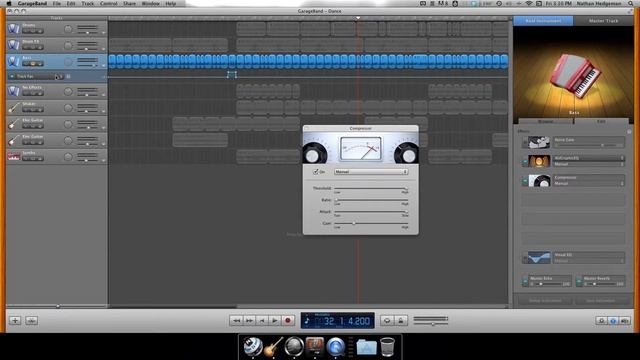Open Compressor effect name dropdown in Track Info

click(588, 178)
